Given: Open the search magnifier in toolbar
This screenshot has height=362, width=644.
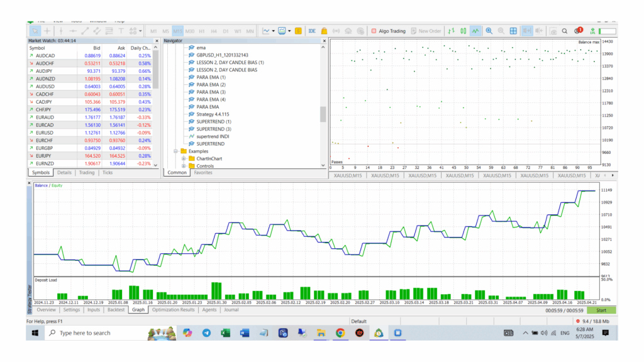Looking at the screenshot, I should click(565, 31).
